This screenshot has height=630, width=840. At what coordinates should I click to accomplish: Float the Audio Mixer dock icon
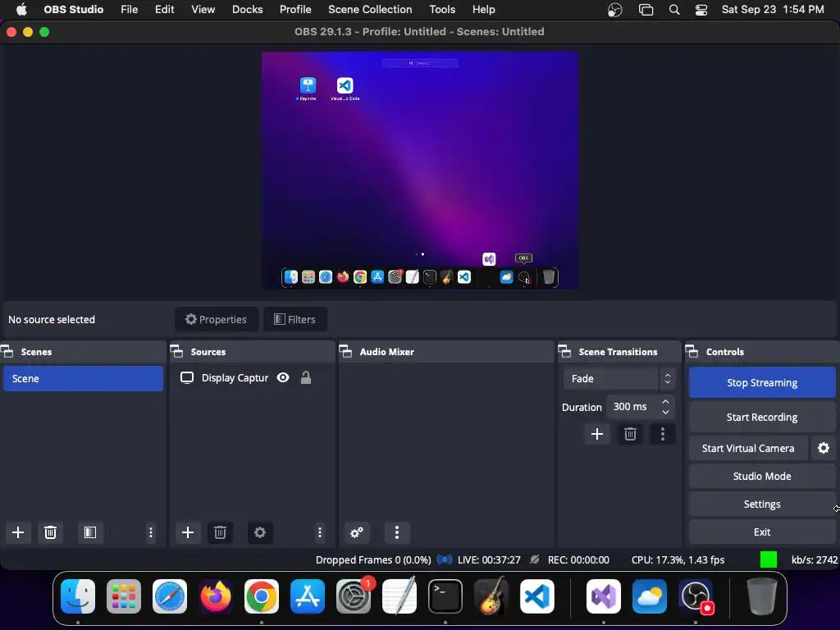point(345,351)
